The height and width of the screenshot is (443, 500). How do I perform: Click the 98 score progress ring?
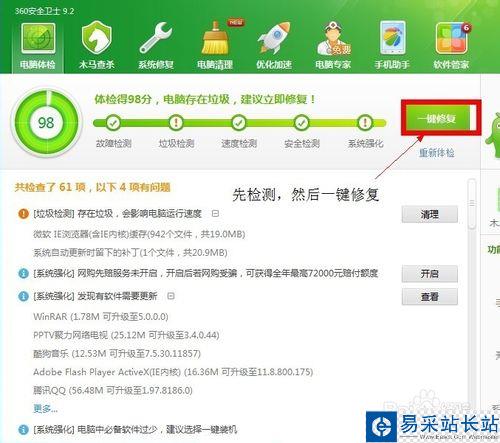[x=46, y=123]
